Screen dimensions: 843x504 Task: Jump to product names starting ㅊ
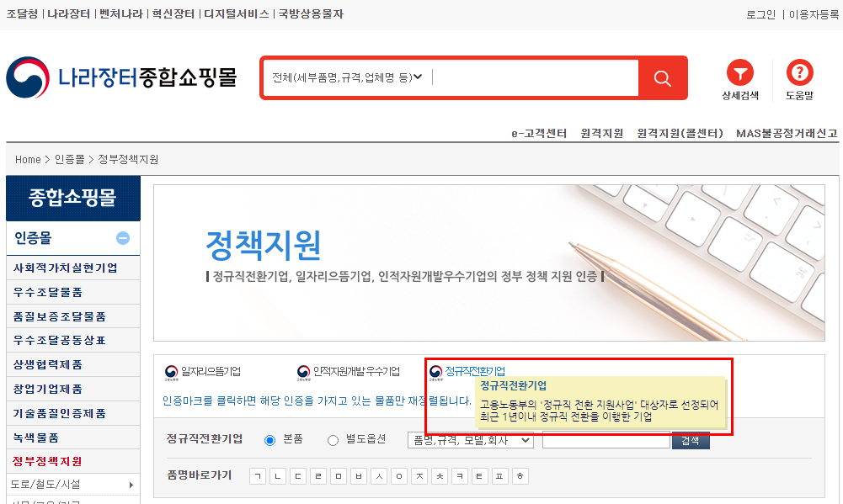(440, 476)
